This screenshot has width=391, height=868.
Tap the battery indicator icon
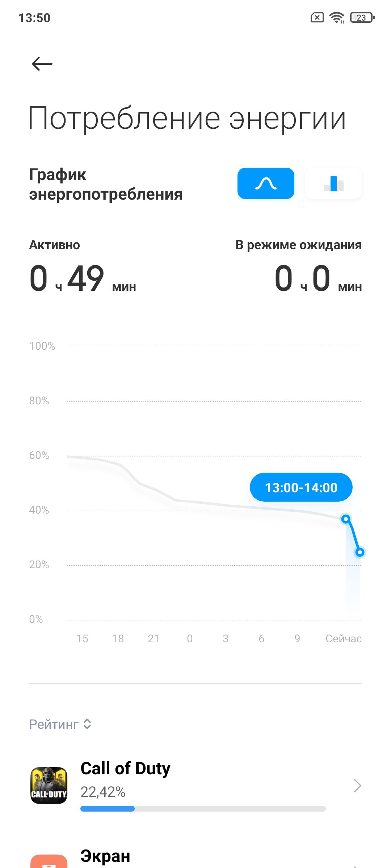point(362,17)
